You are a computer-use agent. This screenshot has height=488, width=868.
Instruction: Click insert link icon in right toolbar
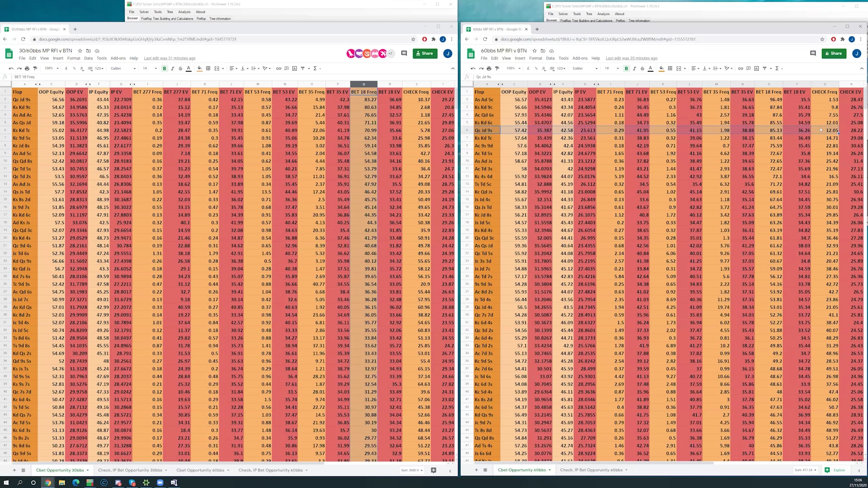[x=741, y=69]
